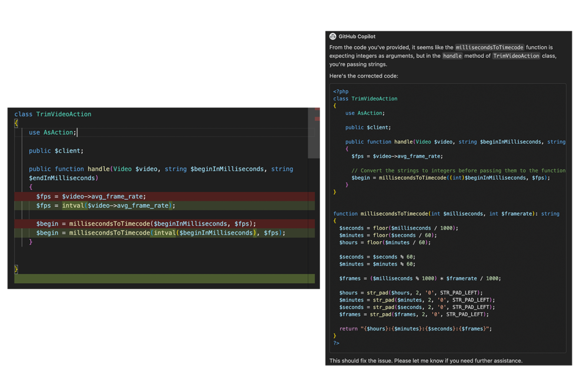Click the return statement with "{$hours}:{$minutes}"
Viewport: 588px width, 384px height.
click(x=416, y=329)
